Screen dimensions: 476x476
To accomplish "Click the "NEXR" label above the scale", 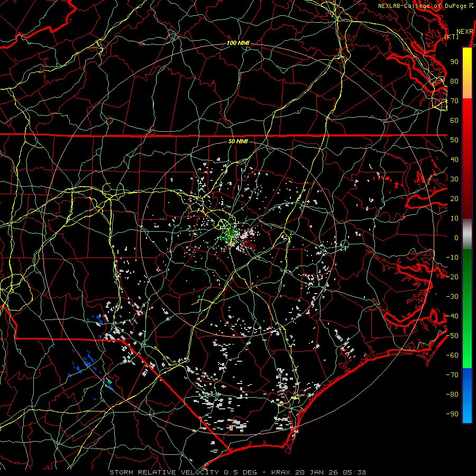I will (x=465, y=32).
